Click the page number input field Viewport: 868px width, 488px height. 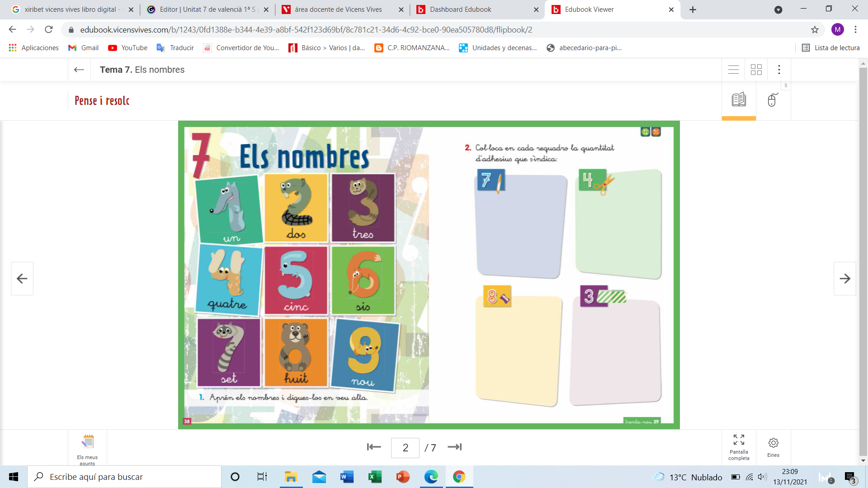(x=405, y=447)
